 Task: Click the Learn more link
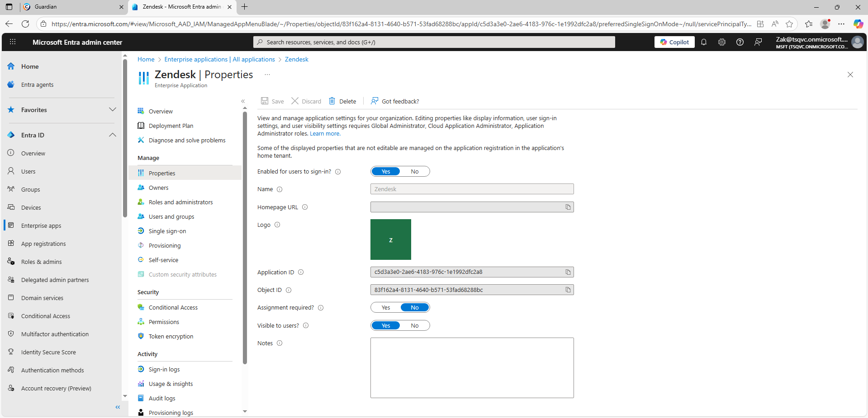click(x=325, y=134)
